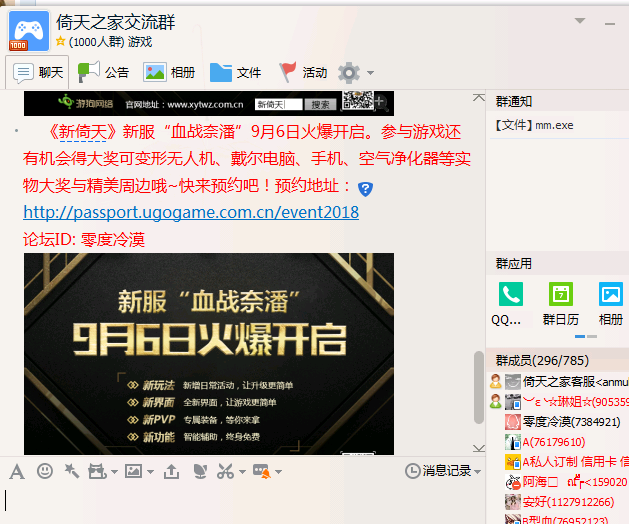Click the chat scroll down arrow

479,448
